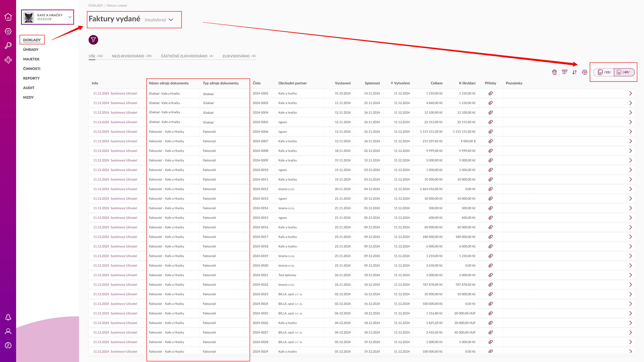Click amount 5 463 456,00 Kč
Viewport: 644px width, 362px height.
pos(431,189)
